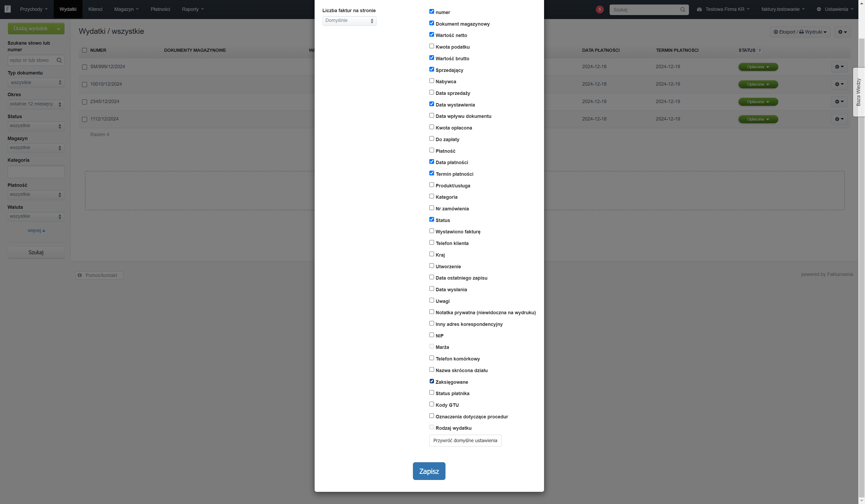Tick the Kody GTU checkbox
This screenshot has width=865, height=504.
coord(431,404)
